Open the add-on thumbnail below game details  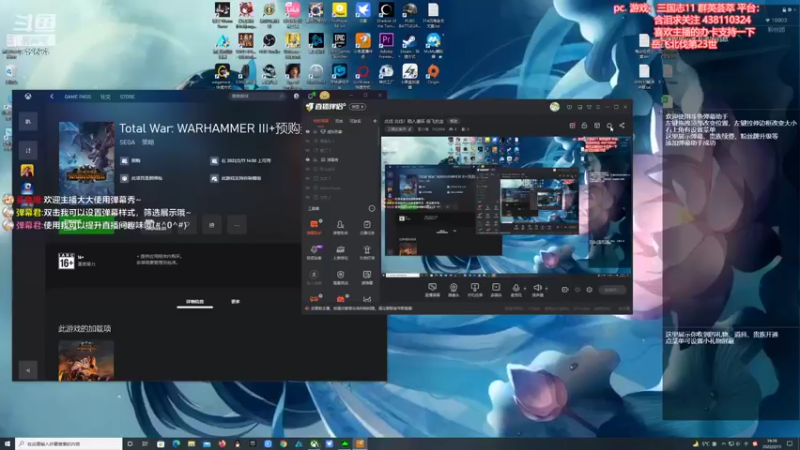point(86,360)
